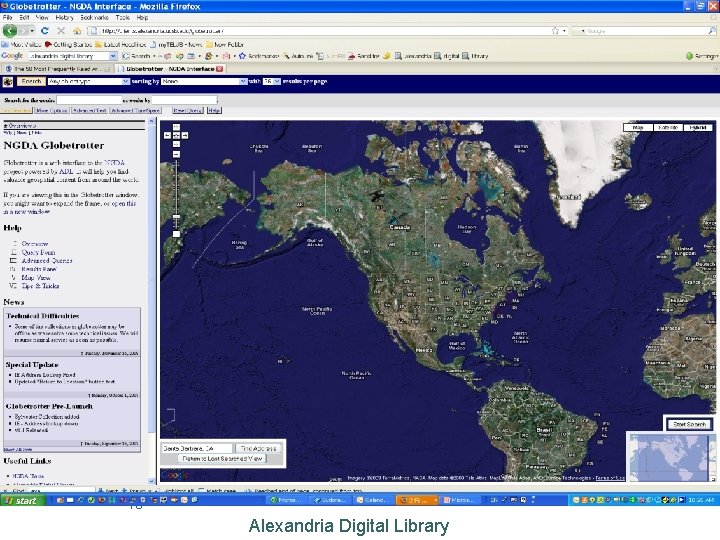The height and width of the screenshot is (540, 720).
Task: Go to the Home page icon
Action: [77, 31]
